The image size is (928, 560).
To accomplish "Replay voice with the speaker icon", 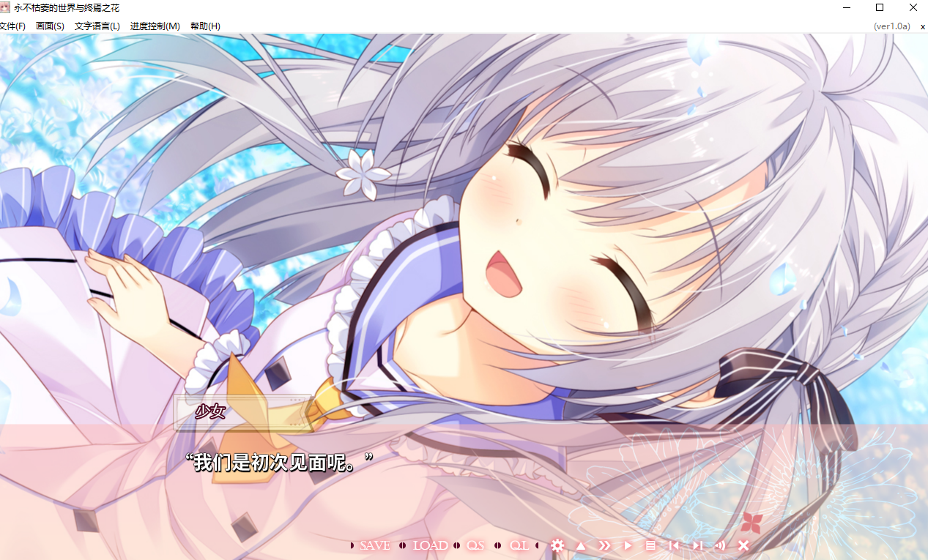I will coord(720,545).
